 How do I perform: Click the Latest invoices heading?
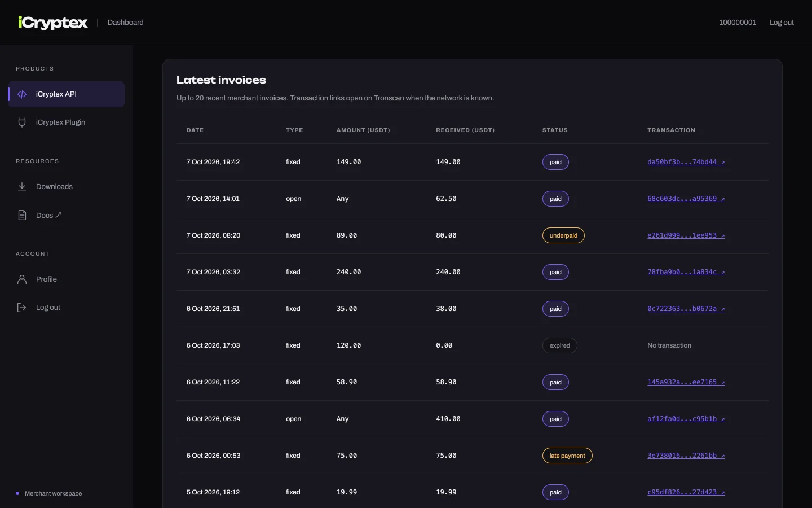click(221, 80)
